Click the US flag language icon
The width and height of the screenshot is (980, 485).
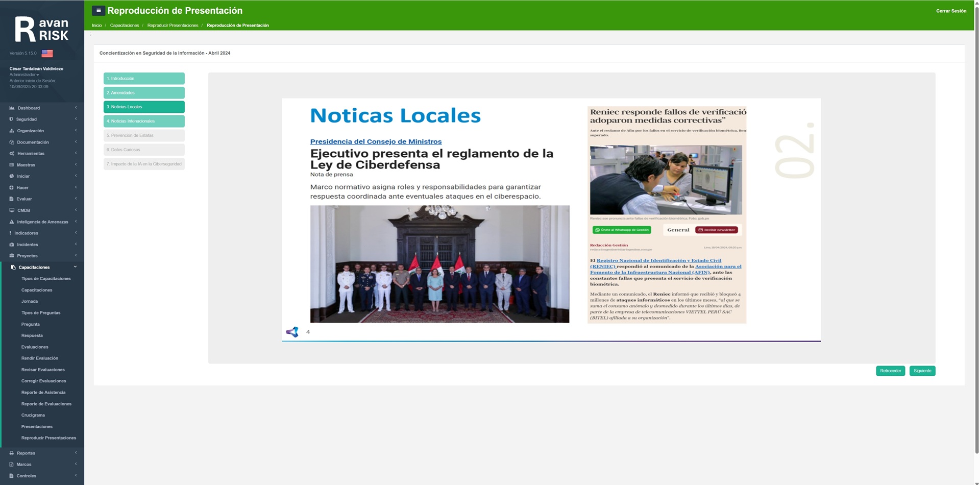click(x=47, y=53)
